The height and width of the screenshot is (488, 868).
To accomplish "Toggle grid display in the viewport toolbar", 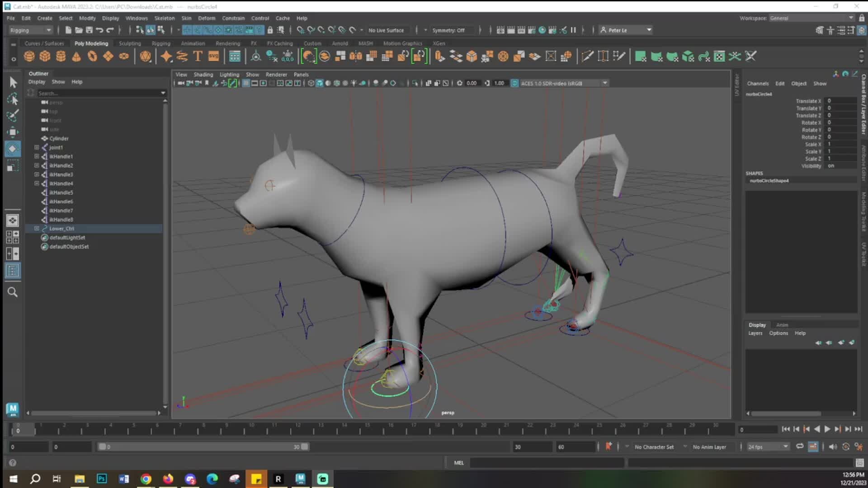I will point(246,83).
